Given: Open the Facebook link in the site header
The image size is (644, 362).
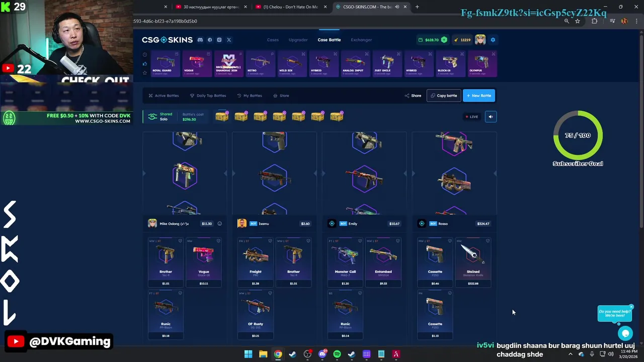Looking at the screenshot, I should tap(210, 40).
